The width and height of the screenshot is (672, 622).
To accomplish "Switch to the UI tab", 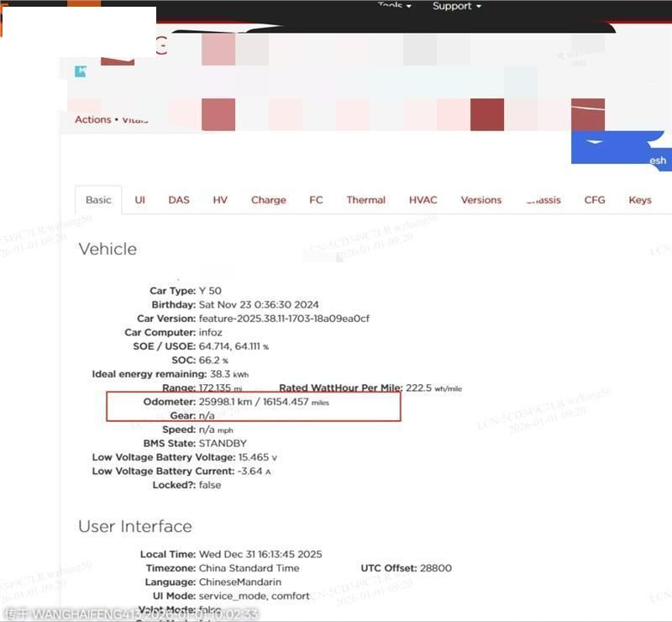I will point(139,200).
